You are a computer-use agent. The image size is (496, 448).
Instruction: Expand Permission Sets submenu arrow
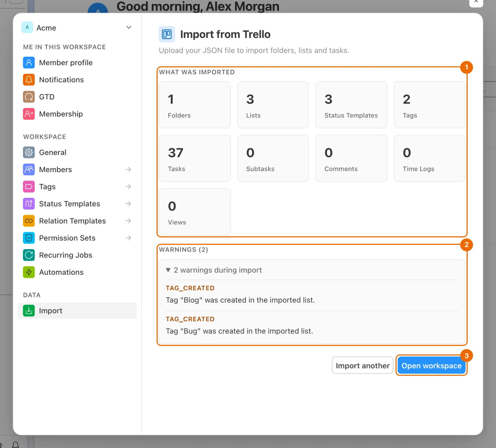pyautogui.click(x=128, y=238)
